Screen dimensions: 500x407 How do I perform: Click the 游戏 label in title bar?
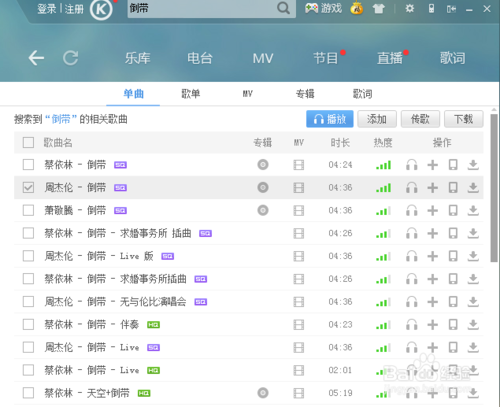click(331, 8)
